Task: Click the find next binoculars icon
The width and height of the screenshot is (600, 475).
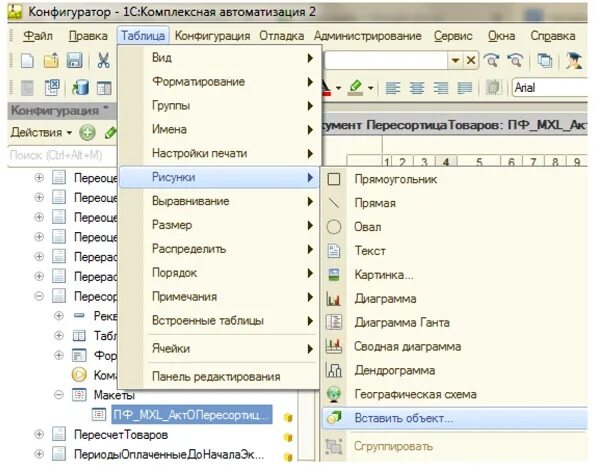Action: tap(492, 60)
